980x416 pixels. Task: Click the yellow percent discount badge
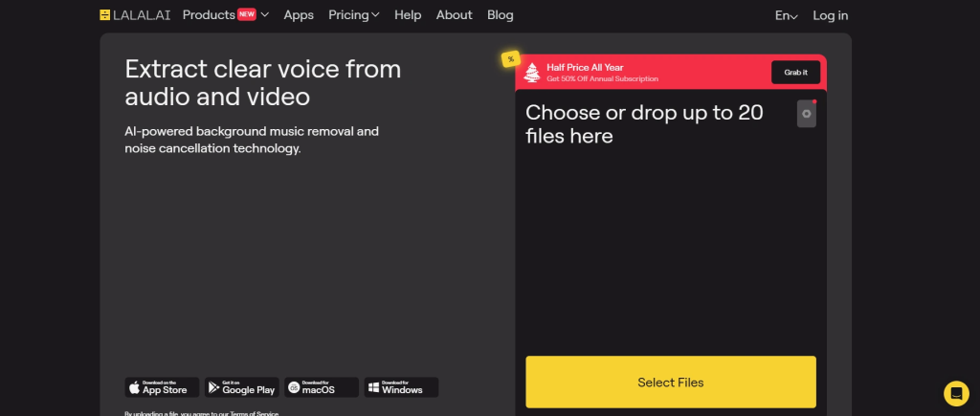click(510, 59)
